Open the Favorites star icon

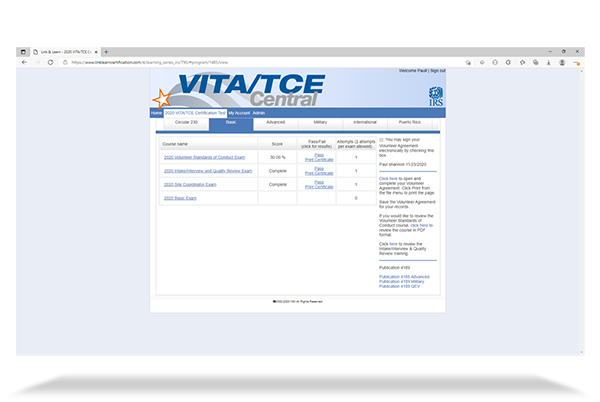[x=522, y=62]
